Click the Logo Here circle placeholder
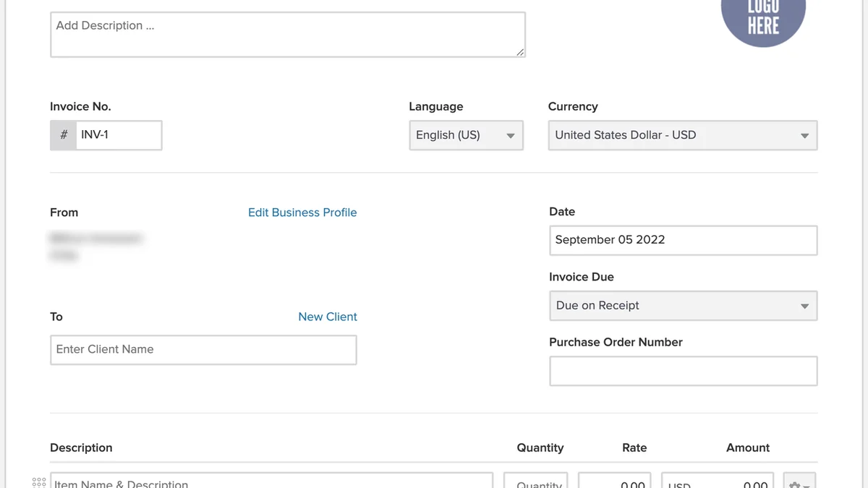This screenshot has width=868, height=488. pyautogui.click(x=763, y=16)
